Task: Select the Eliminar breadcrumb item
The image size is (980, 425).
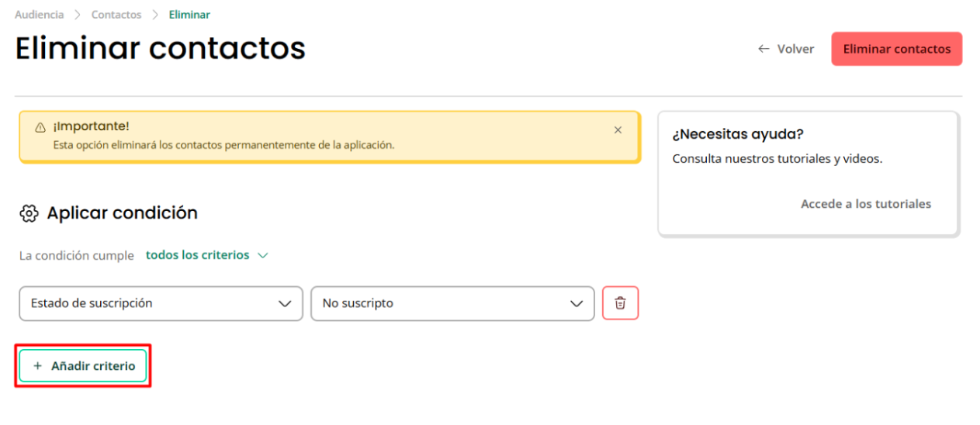Action: 189,15
